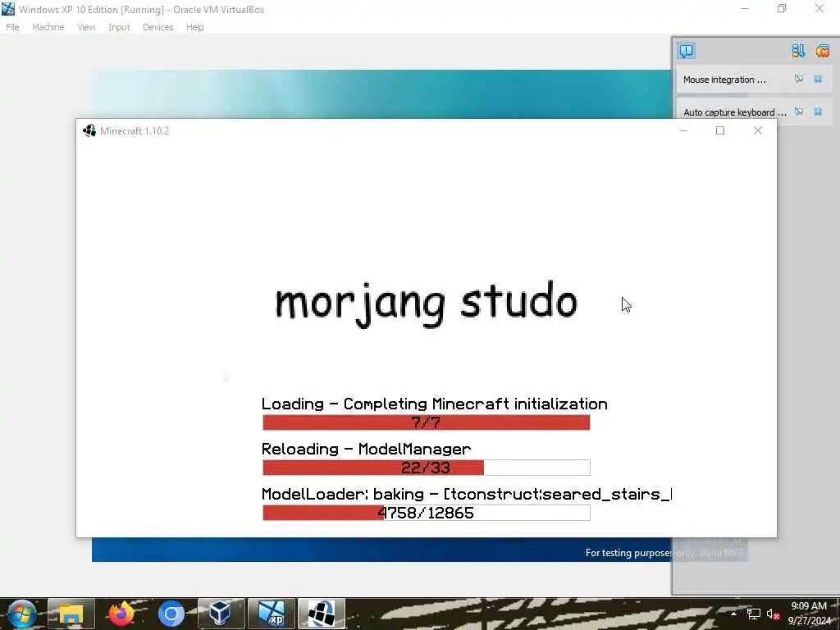Click the morjang studo logo
This screenshot has width=840, height=630.
coord(427,303)
